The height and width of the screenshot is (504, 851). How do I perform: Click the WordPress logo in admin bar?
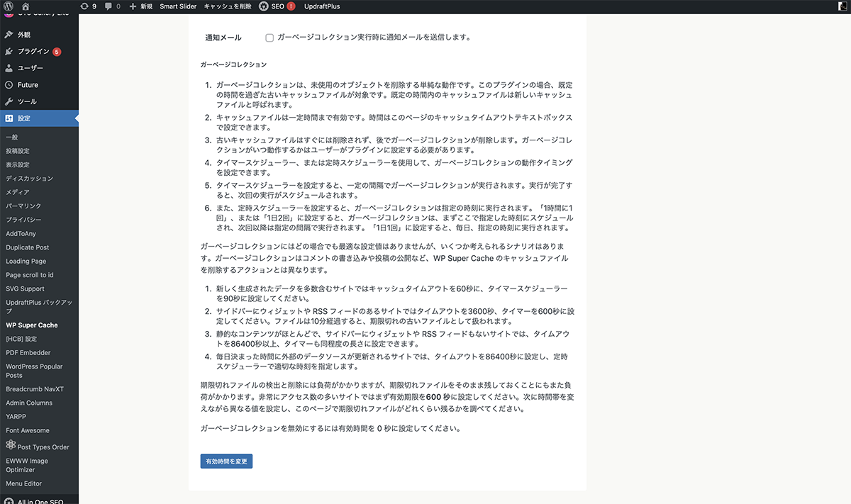point(9,6)
